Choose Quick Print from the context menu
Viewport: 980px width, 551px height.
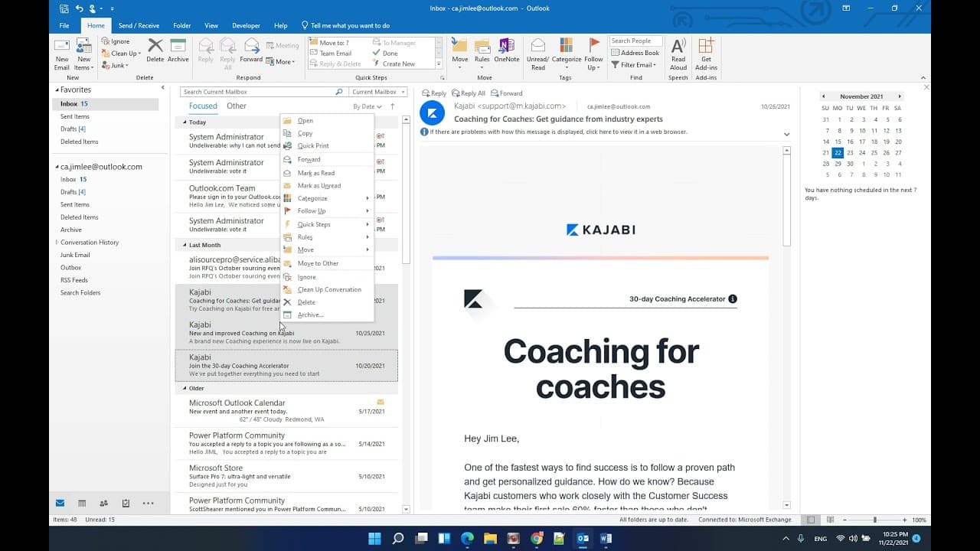[x=327, y=145]
